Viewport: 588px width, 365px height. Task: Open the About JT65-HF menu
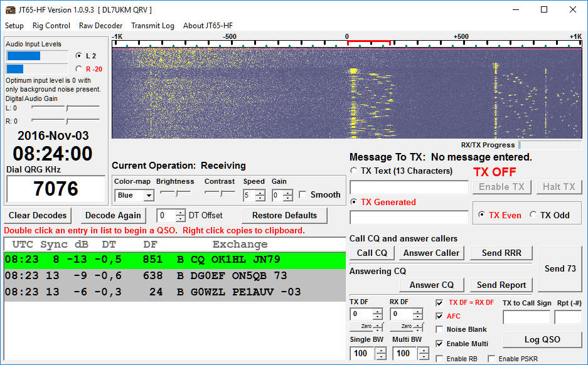click(x=208, y=26)
